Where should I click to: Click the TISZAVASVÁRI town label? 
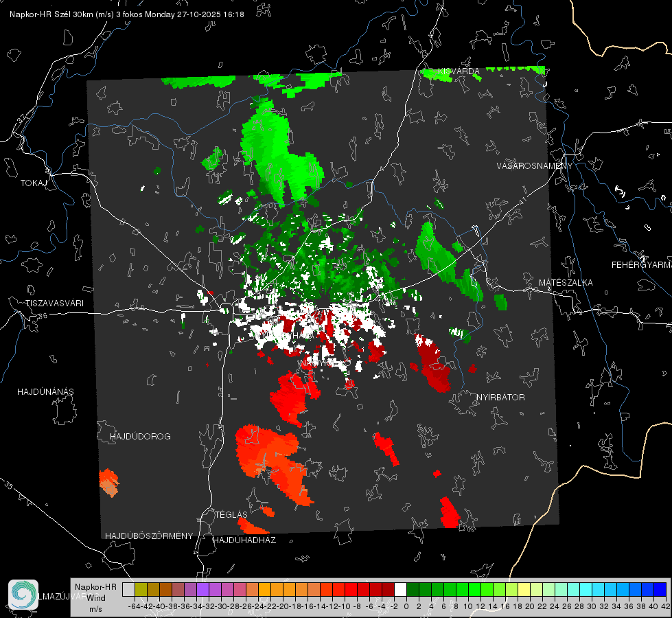54,304
